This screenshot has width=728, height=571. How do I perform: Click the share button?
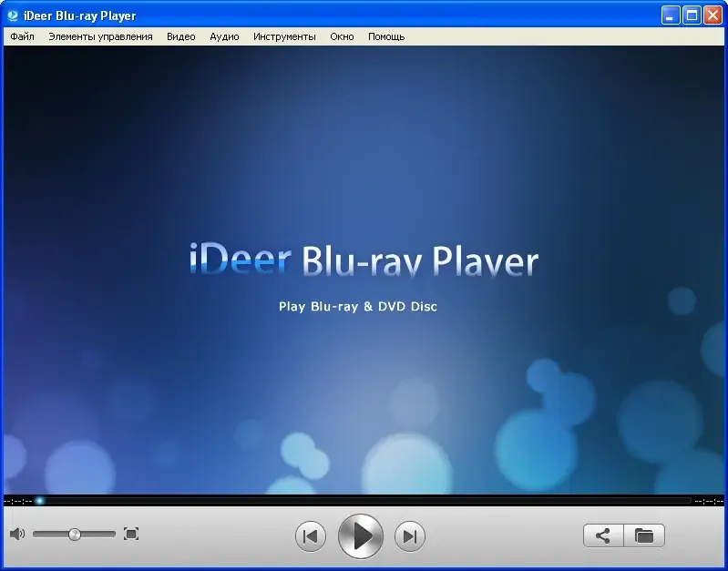pos(603,535)
